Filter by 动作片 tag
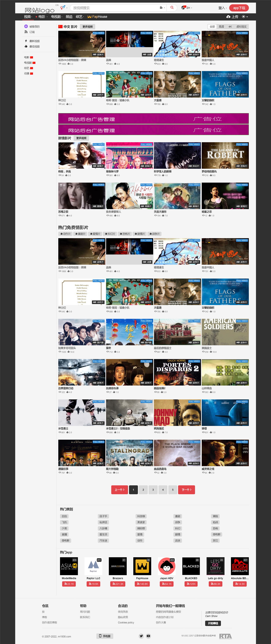Viewport: 271px width, 644px height. pos(66,234)
